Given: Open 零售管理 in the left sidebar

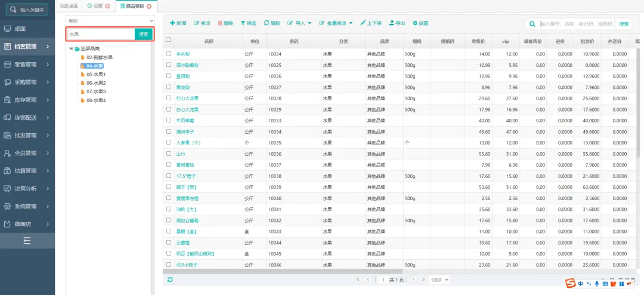Looking at the screenshot, I should pos(27,64).
